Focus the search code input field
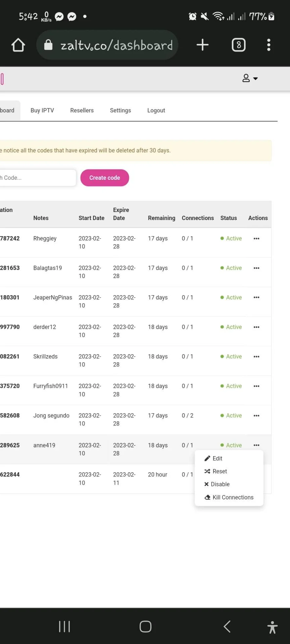This screenshot has height=644, width=290. click(38, 178)
